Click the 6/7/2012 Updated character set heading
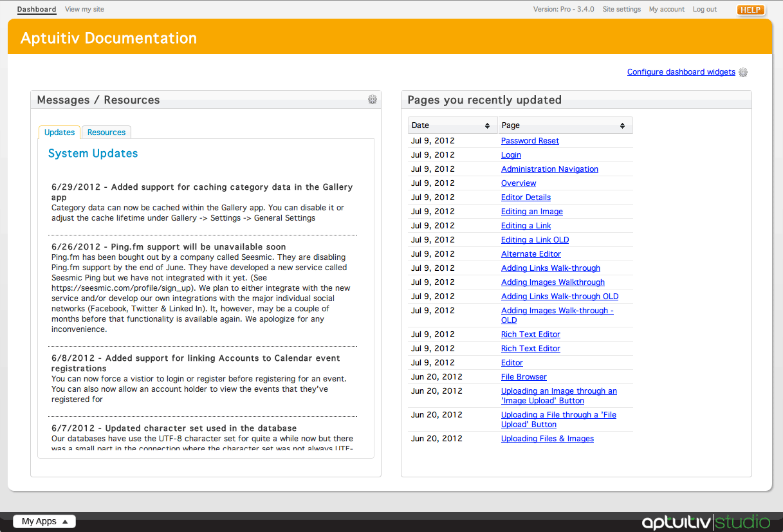Image resolution: width=783 pixels, height=532 pixels. pyautogui.click(x=174, y=428)
